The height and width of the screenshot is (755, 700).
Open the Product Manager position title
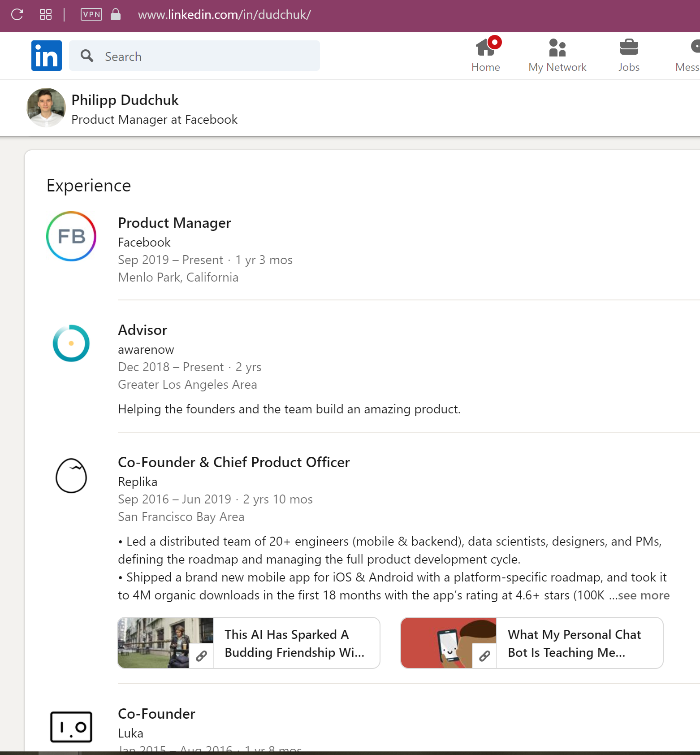[175, 223]
